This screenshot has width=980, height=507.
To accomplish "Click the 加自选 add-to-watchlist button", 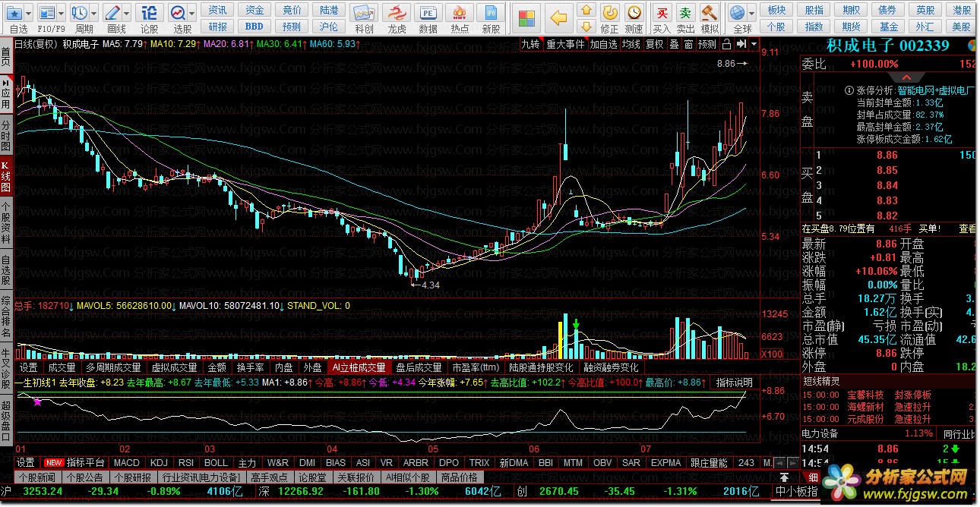I will click(x=604, y=44).
